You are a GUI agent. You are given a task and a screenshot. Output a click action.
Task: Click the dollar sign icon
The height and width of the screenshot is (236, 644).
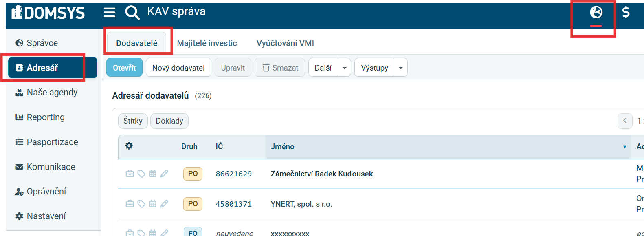tap(626, 13)
